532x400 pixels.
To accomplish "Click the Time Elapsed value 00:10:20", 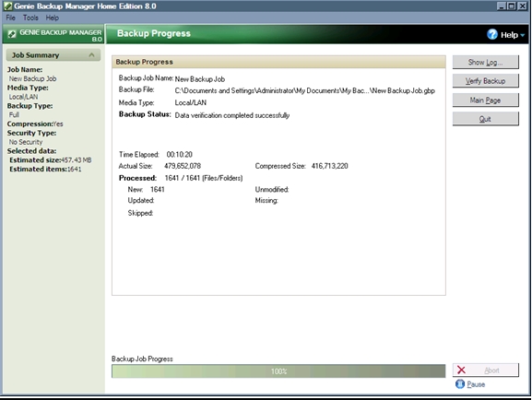I will point(180,154).
